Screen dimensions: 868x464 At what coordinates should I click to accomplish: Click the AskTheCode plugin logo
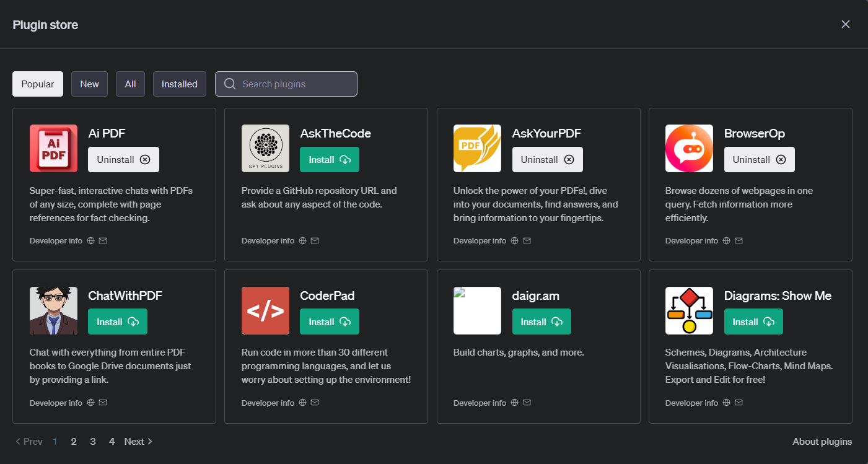point(265,148)
